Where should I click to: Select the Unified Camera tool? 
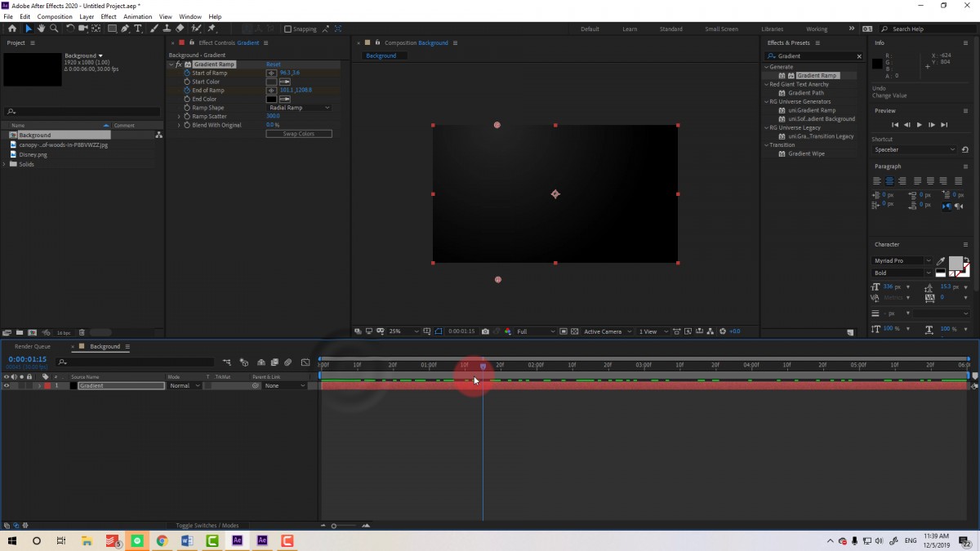coord(83,29)
